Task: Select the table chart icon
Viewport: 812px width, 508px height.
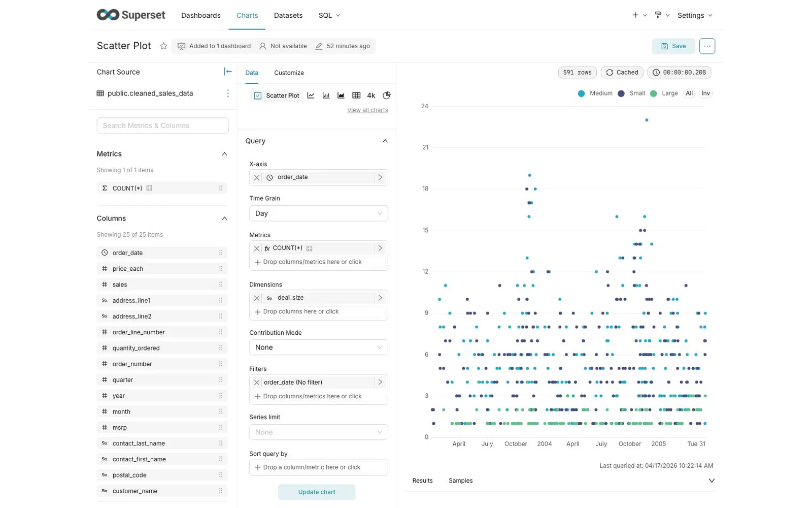Action: tap(356, 96)
